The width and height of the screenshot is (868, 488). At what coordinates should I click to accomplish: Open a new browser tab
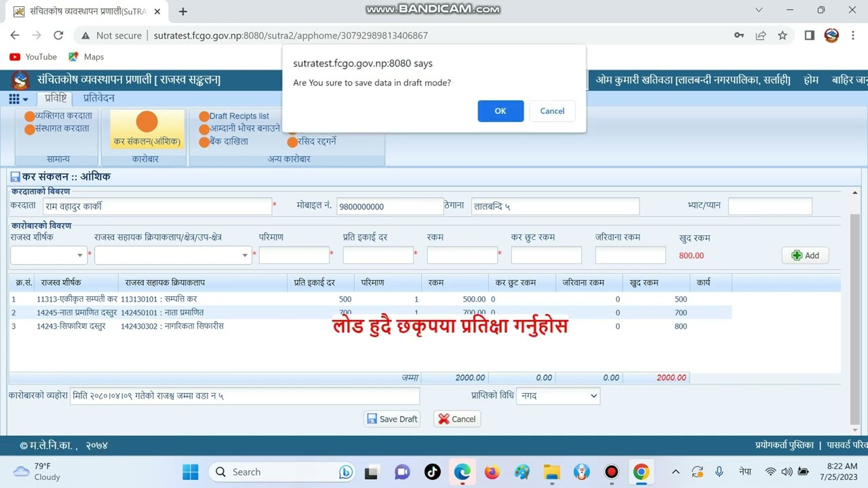tap(182, 11)
